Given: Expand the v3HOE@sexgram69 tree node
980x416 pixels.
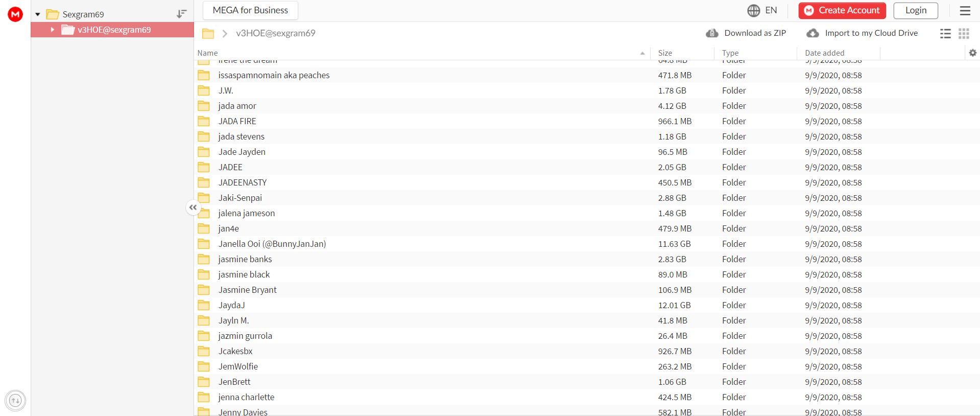Looking at the screenshot, I should [52, 30].
